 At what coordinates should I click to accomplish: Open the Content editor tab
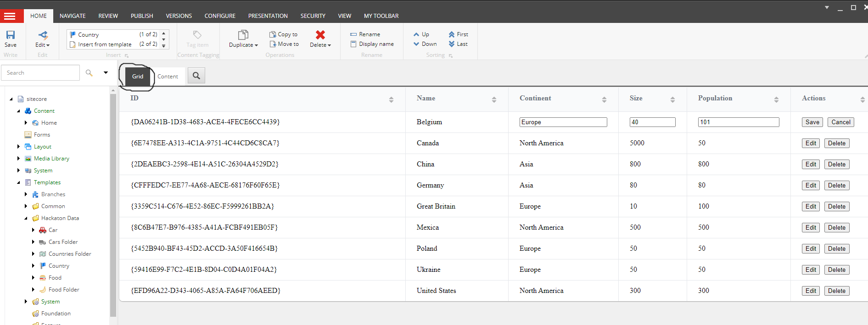[168, 77]
